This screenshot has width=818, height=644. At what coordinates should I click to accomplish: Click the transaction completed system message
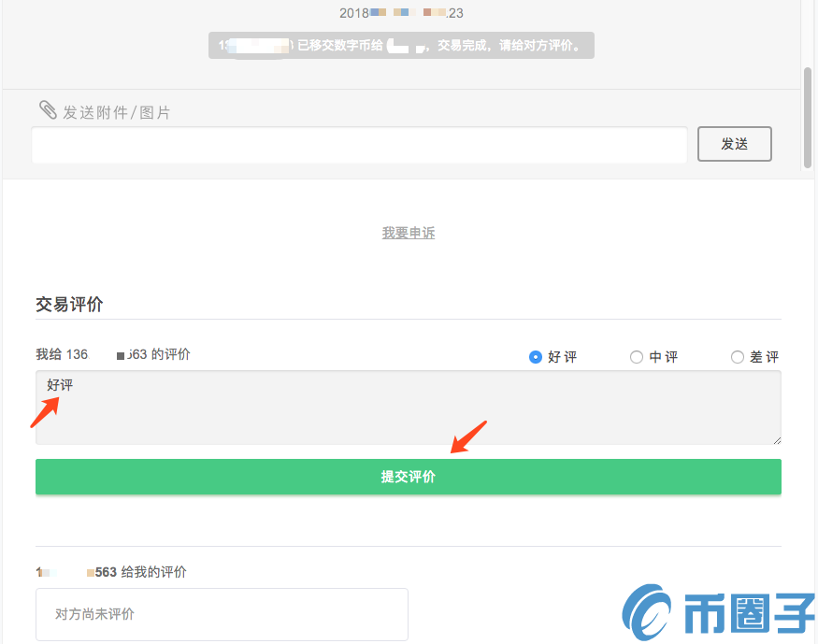coord(401,46)
